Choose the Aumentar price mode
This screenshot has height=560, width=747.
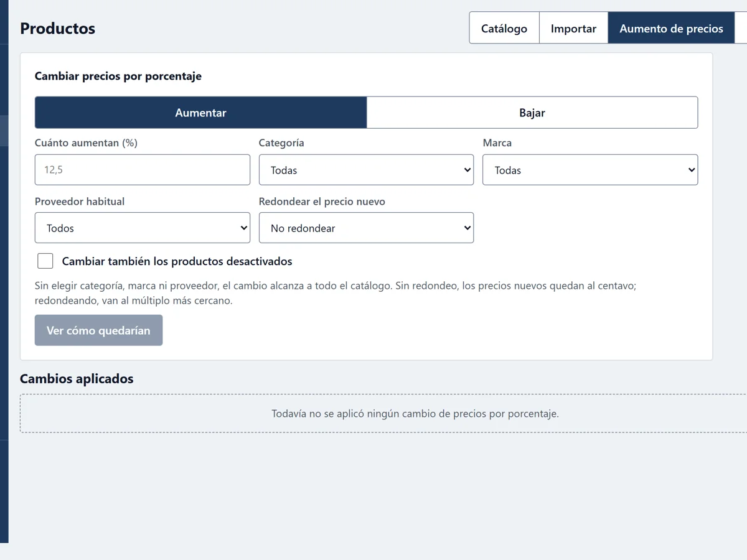pyautogui.click(x=200, y=113)
